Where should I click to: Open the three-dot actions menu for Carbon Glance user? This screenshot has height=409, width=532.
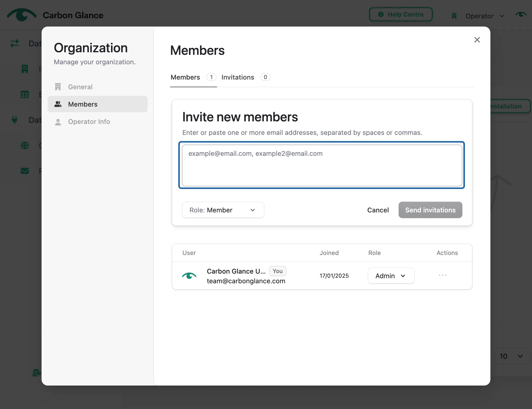click(442, 275)
